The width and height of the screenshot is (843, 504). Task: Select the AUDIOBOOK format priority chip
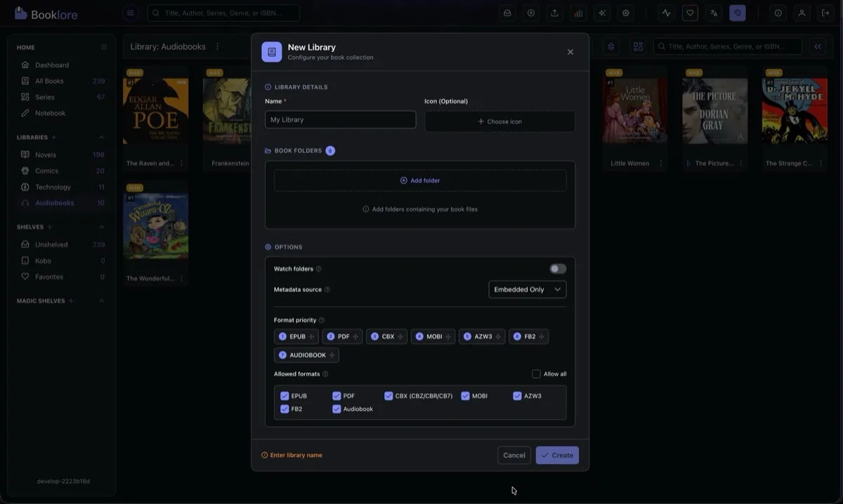306,355
